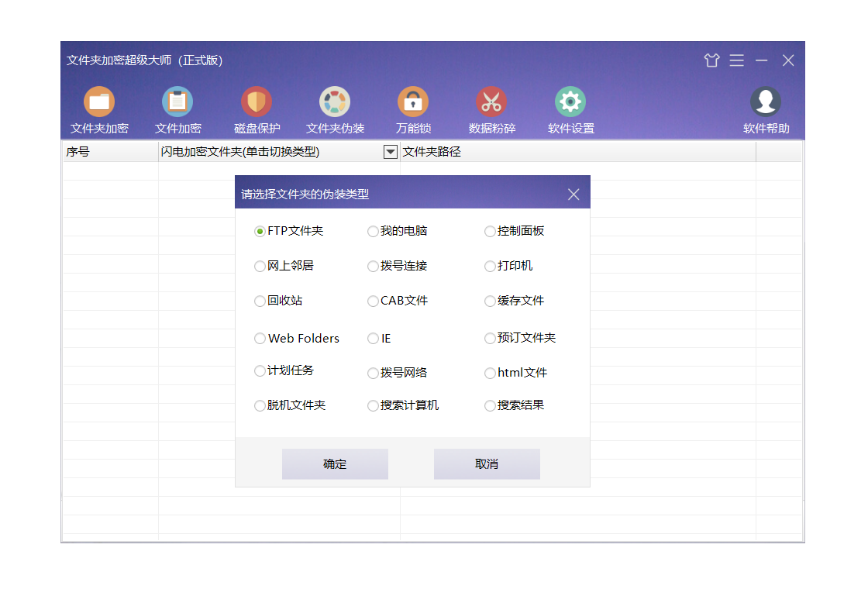
Task: Confirm with the 确定 button
Action: coord(335,464)
